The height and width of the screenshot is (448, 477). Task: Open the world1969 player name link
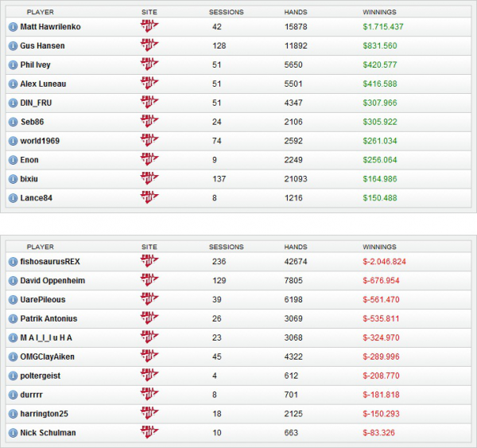[40, 141]
